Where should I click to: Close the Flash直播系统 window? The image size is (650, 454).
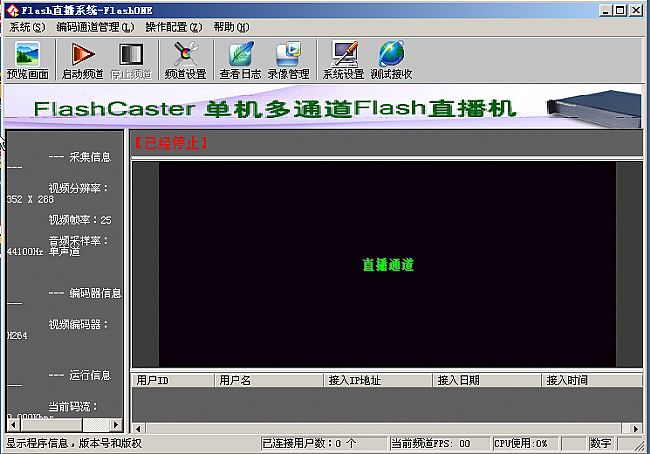pyautogui.click(x=636, y=10)
